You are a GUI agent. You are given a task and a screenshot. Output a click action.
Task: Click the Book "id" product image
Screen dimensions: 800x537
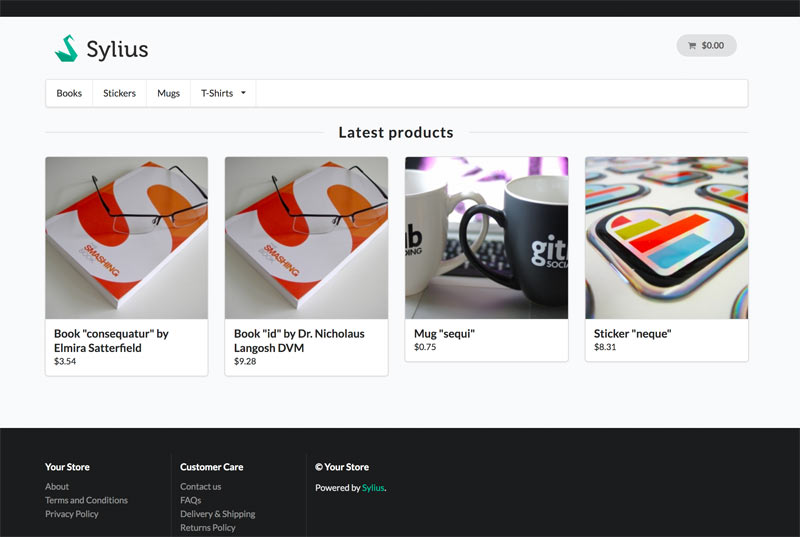[306, 238]
